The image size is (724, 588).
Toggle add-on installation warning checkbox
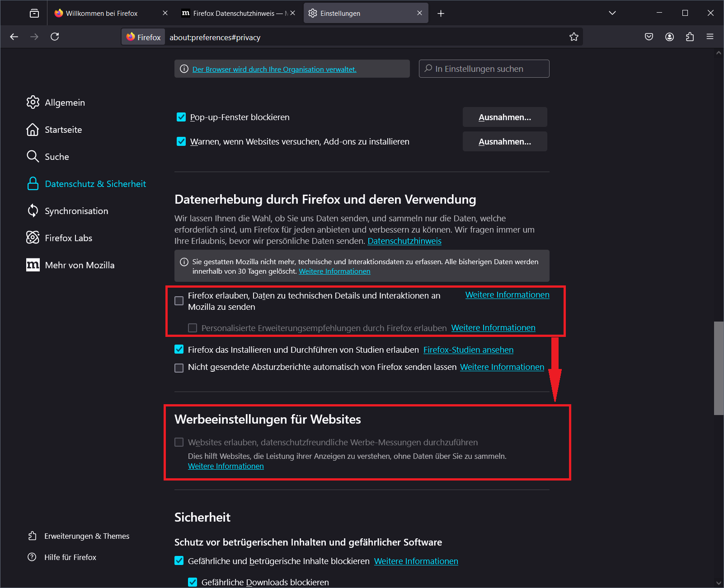click(x=181, y=142)
